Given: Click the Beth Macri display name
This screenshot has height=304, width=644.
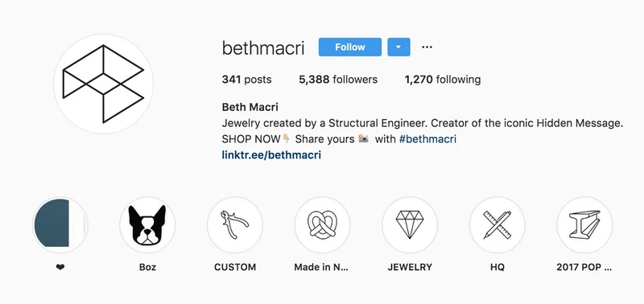Looking at the screenshot, I should (x=250, y=107).
